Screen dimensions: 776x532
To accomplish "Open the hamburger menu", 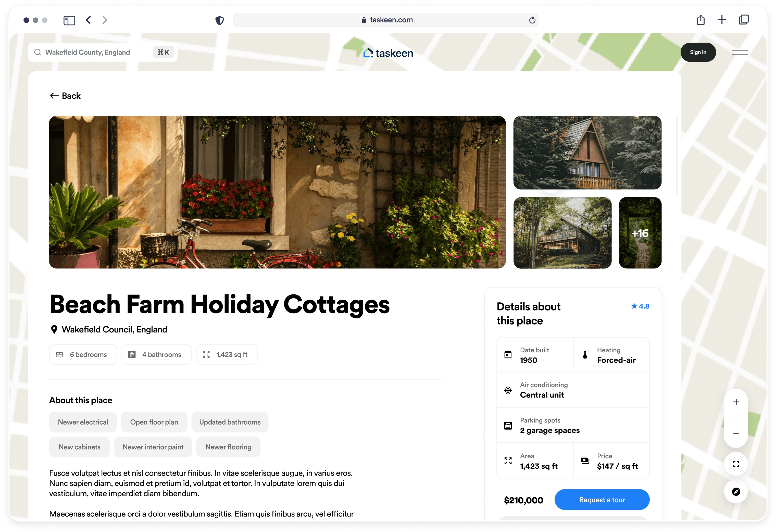I will click(x=740, y=52).
